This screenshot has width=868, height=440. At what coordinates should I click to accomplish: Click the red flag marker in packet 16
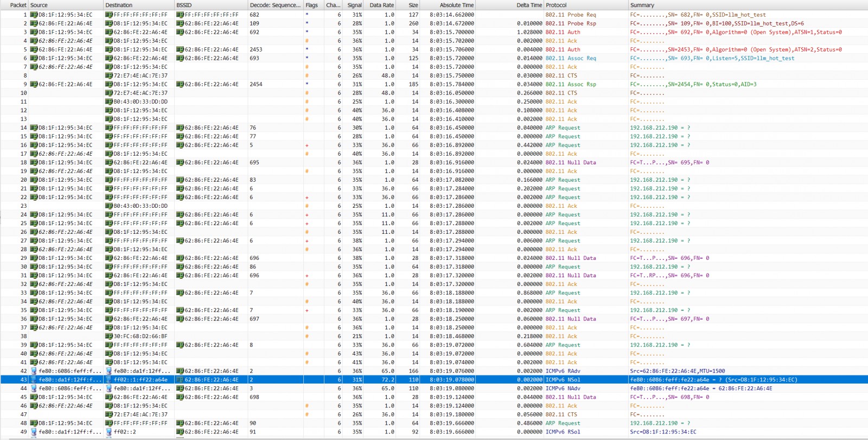[x=307, y=145]
